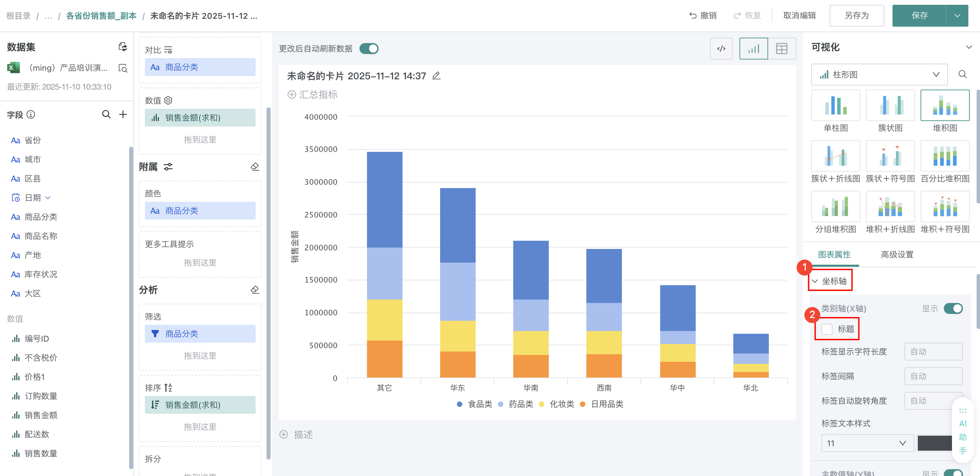Toggle auto refresh data switch
Screen dimensions: 980x476
(369, 49)
